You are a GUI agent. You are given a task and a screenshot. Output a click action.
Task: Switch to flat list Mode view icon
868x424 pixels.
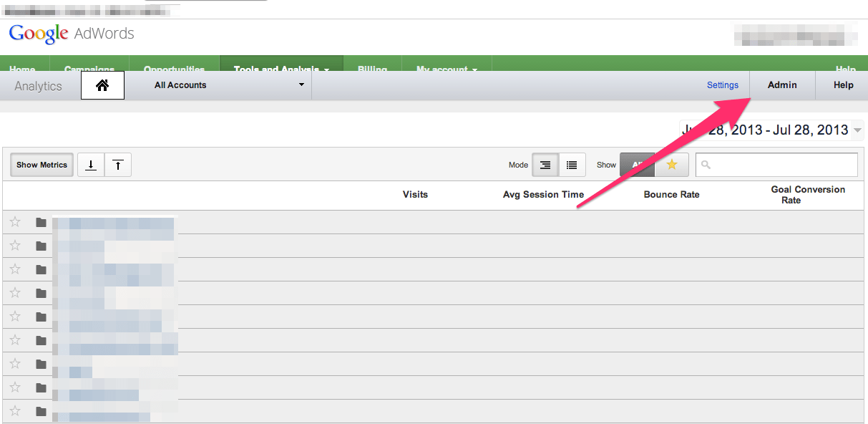point(572,165)
